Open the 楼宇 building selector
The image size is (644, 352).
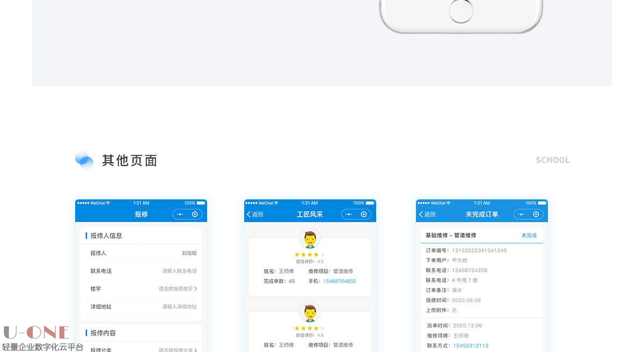[177, 289]
